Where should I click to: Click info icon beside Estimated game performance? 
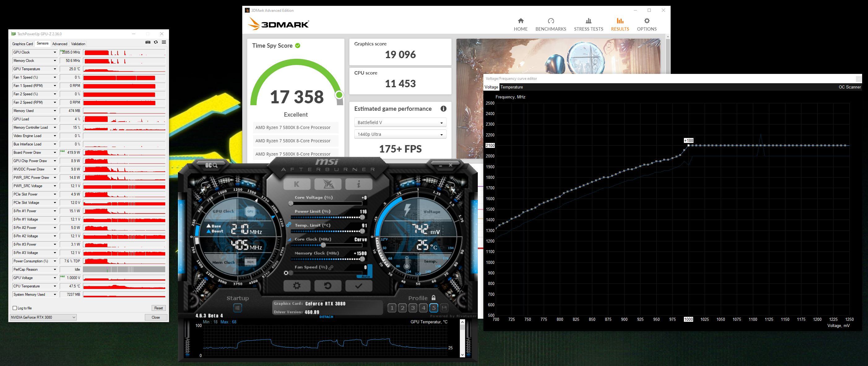(443, 109)
